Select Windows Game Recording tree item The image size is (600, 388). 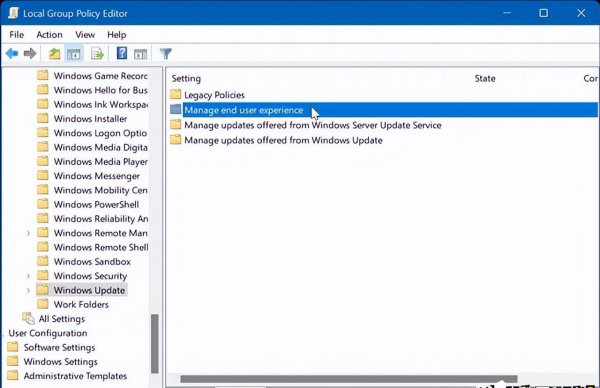click(101, 76)
